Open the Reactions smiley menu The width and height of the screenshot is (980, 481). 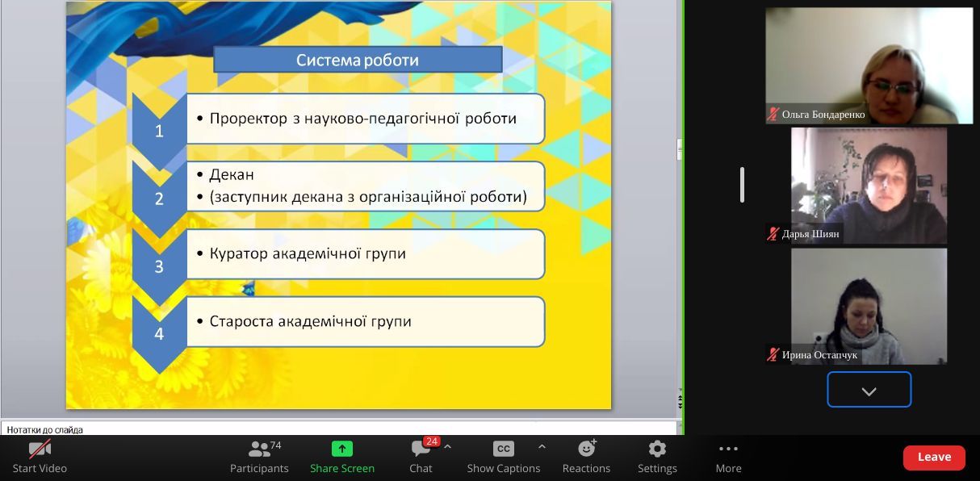pyautogui.click(x=587, y=449)
